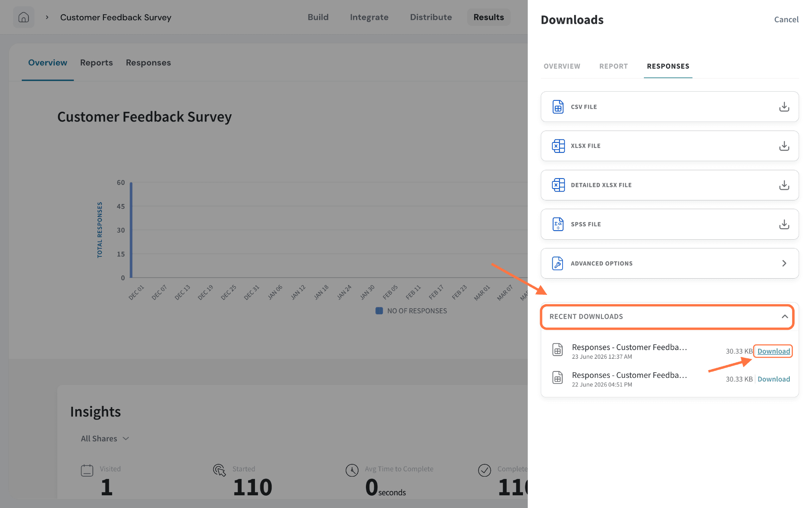Click the Advanced Options wrench file icon
Viewport: 812px width, 508px height.
pyautogui.click(x=557, y=263)
